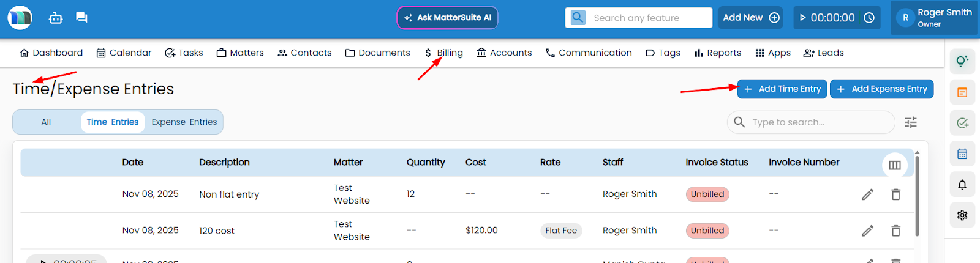Click the table vertical scrollbar
980x263 pixels.
[916, 196]
